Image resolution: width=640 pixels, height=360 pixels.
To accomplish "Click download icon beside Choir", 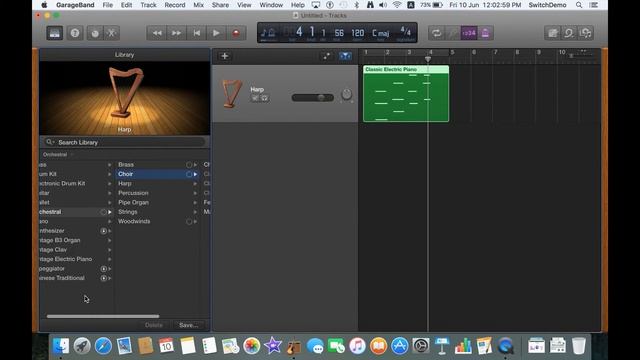I will [x=189, y=174].
